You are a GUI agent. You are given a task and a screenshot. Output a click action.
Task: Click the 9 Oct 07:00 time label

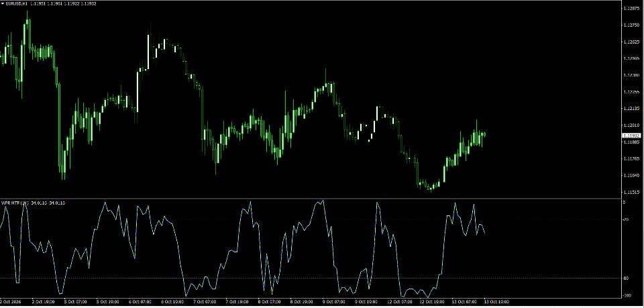(x=334, y=301)
